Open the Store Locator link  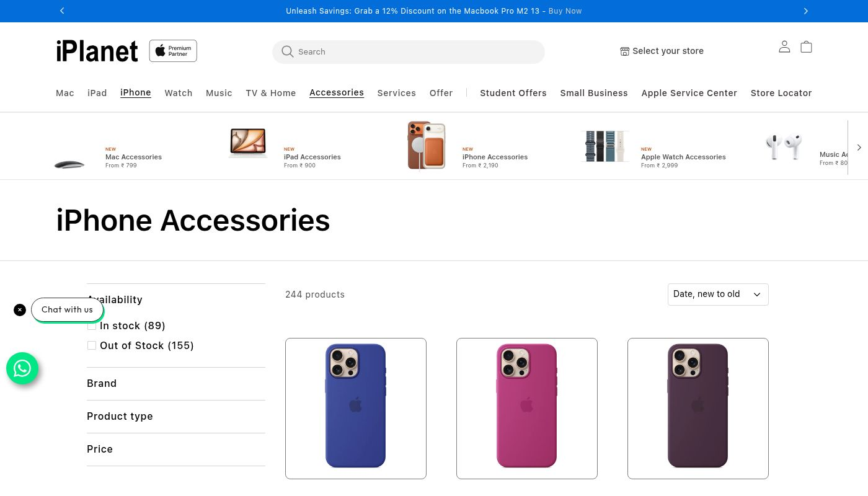tap(781, 93)
